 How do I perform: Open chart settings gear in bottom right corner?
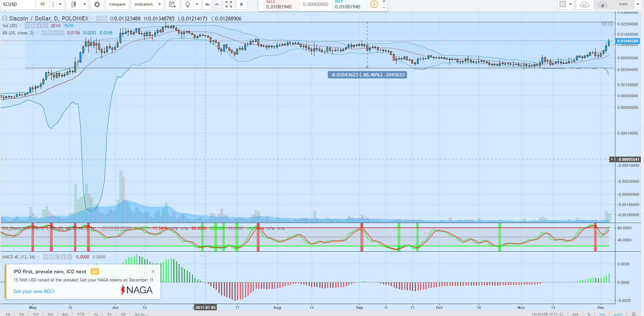pos(634,314)
